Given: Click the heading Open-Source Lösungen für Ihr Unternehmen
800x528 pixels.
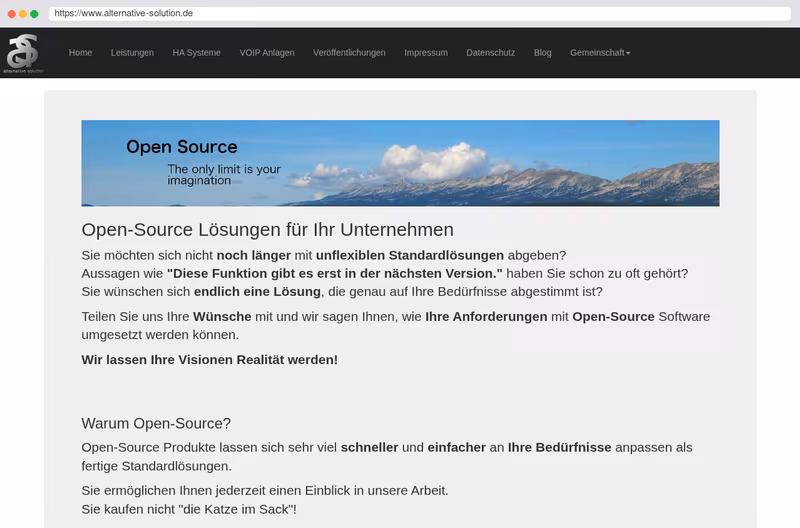Looking at the screenshot, I should pyautogui.click(x=267, y=230).
